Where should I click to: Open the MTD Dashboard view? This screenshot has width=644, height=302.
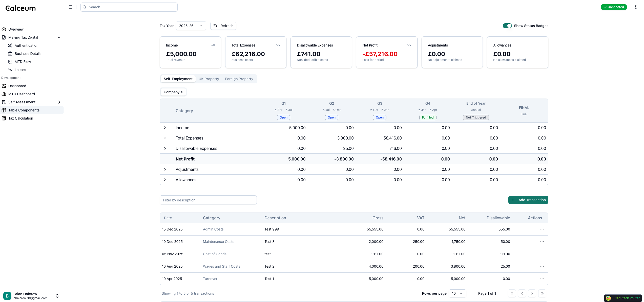click(x=22, y=94)
